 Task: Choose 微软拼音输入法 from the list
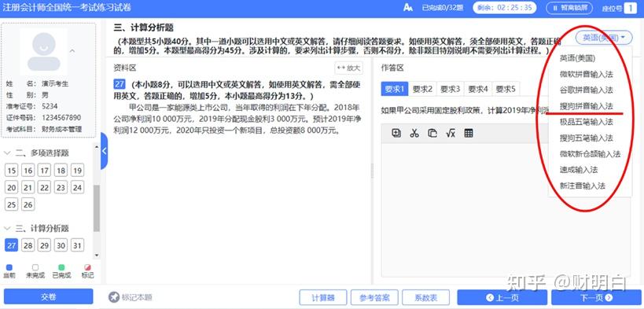(x=586, y=75)
